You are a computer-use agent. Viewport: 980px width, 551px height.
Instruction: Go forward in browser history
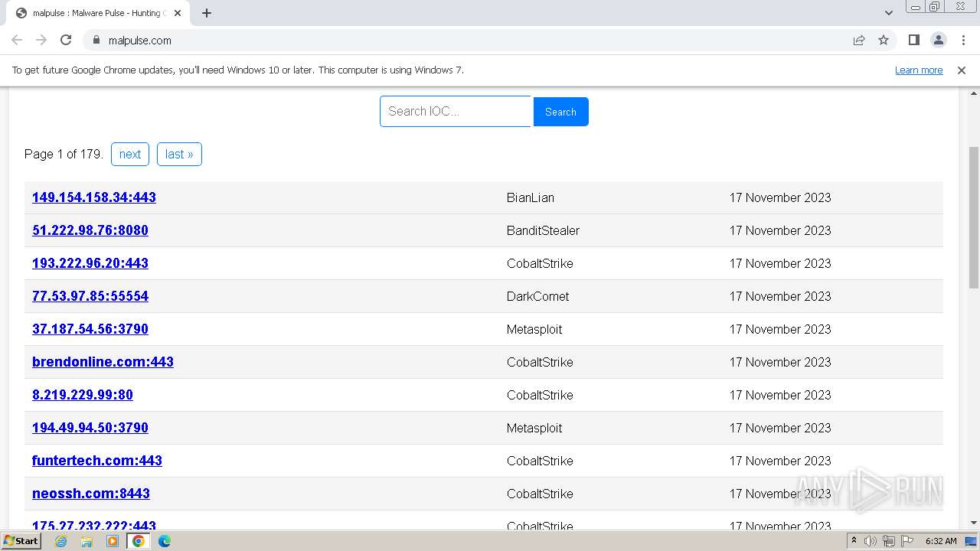(x=41, y=40)
